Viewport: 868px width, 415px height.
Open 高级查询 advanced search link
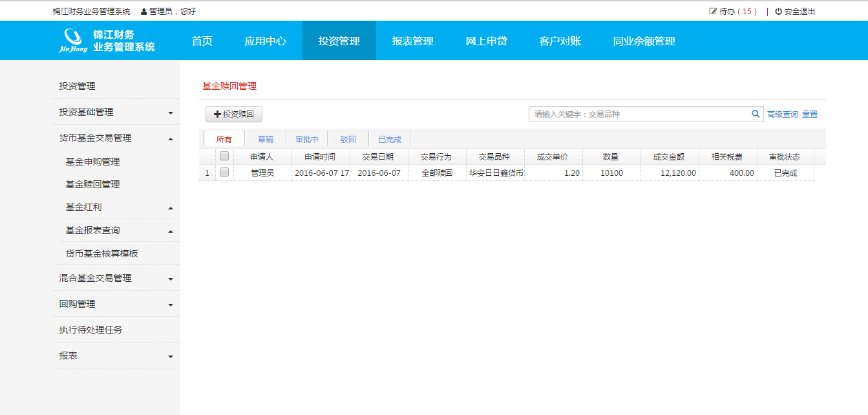click(x=783, y=114)
